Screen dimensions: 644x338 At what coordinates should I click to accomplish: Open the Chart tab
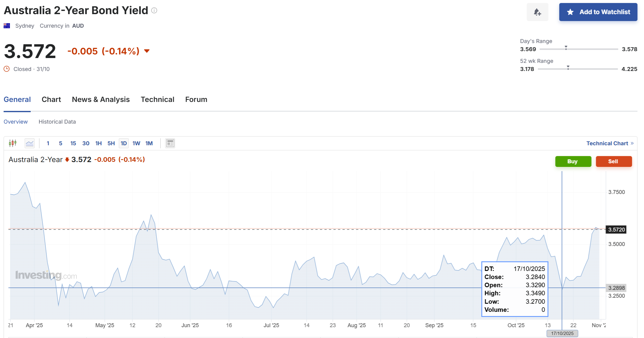tap(51, 100)
